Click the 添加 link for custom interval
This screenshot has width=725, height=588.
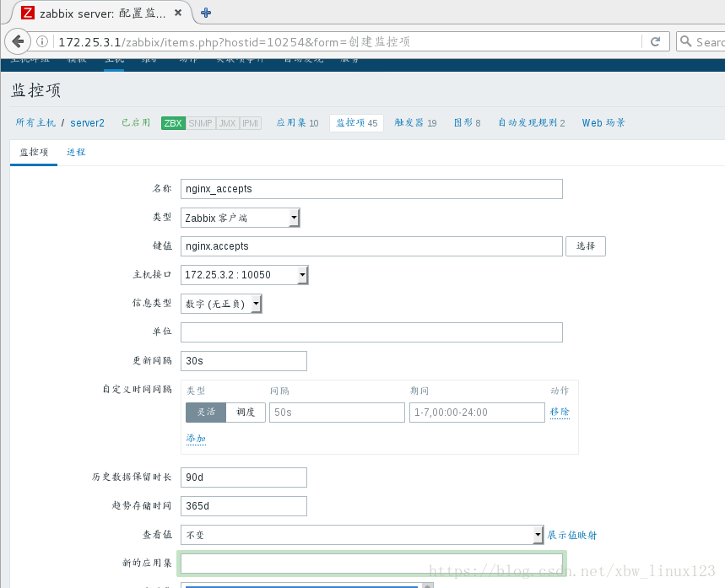coord(196,438)
